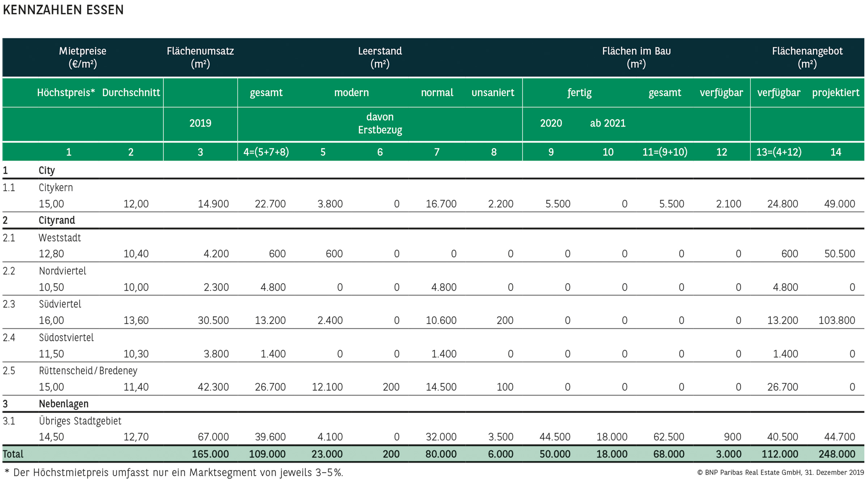Click the Rüttenscheid / Bredeney row label
The width and height of the screenshot is (868, 479).
(x=88, y=371)
